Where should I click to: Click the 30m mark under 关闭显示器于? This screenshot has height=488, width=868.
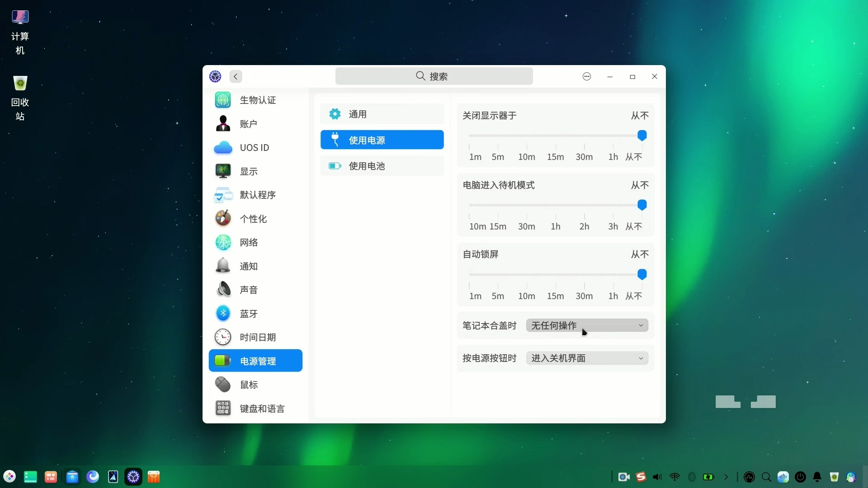pyautogui.click(x=584, y=157)
